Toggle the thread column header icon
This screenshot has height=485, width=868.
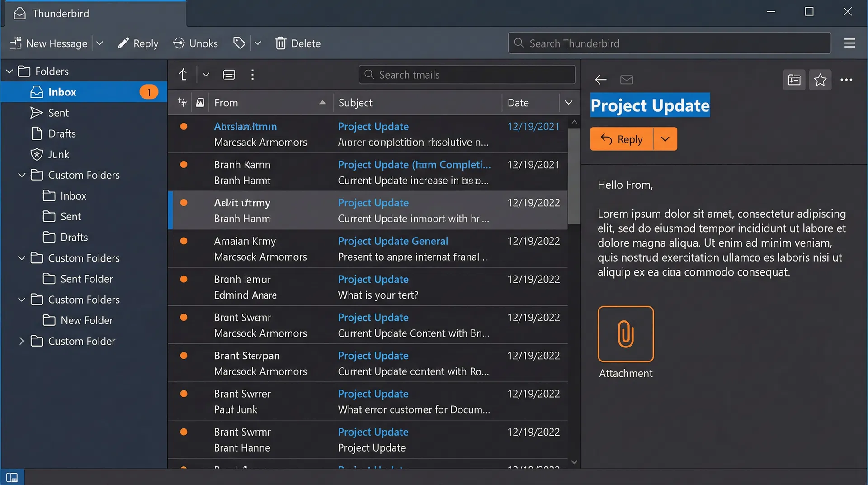coord(183,102)
